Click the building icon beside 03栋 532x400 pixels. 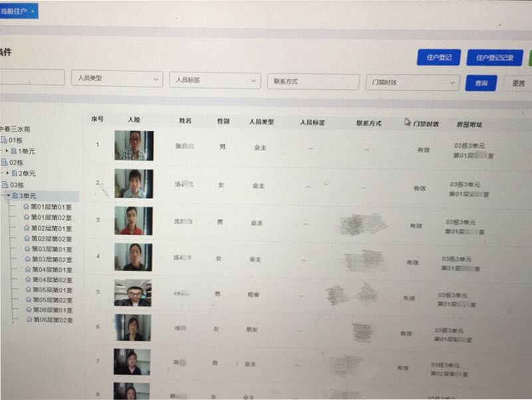pyautogui.click(x=5, y=185)
